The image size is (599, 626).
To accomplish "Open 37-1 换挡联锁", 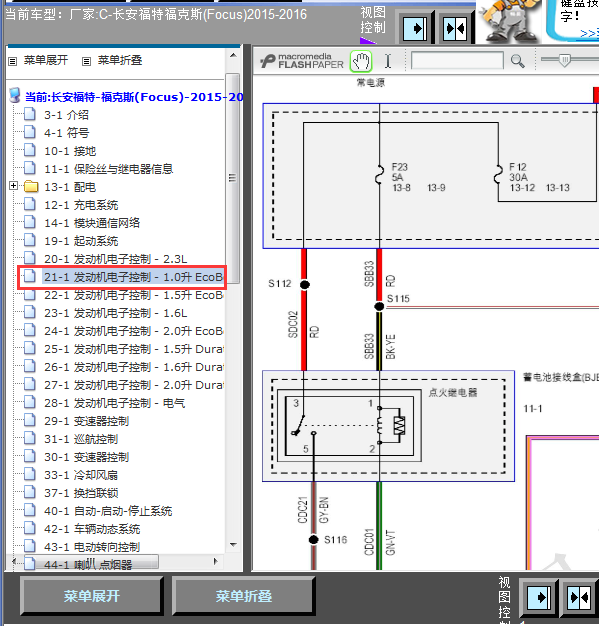I will pos(81,493).
